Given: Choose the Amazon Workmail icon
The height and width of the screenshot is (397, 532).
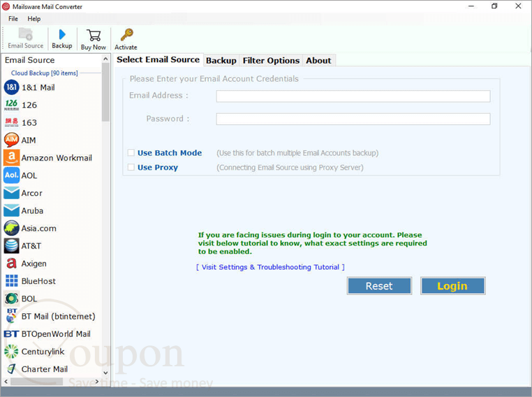Looking at the screenshot, I should click(x=12, y=158).
